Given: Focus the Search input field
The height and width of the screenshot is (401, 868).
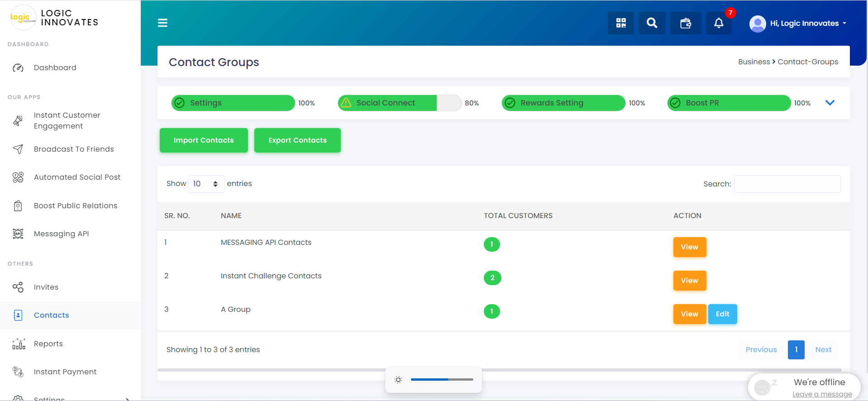Looking at the screenshot, I should pos(787,184).
